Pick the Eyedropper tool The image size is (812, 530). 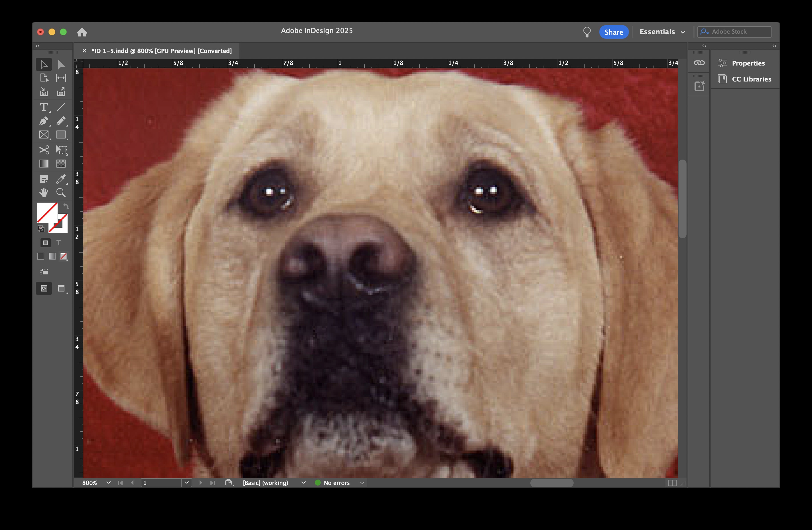(61, 179)
